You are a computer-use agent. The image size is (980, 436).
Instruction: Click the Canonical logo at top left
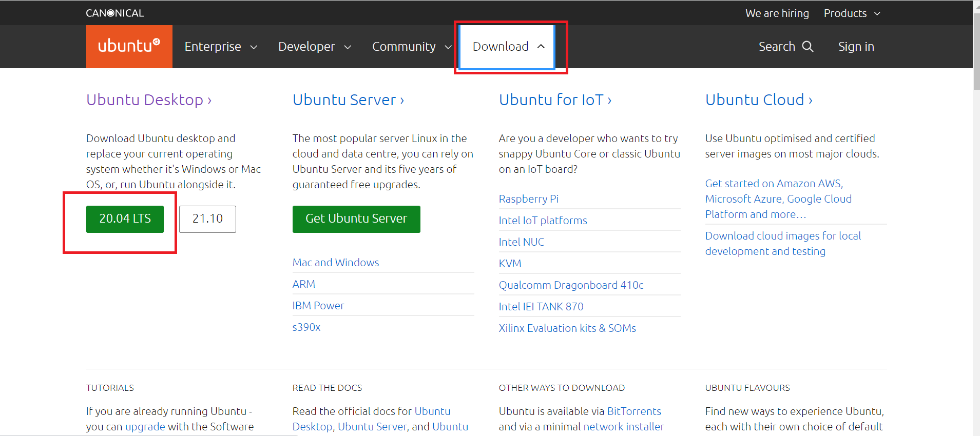pyautogui.click(x=114, y=13)
